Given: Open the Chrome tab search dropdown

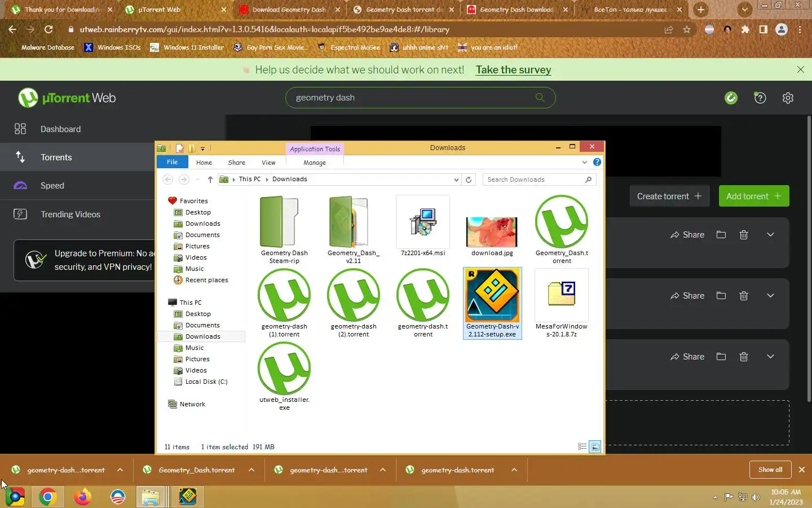Looking at the screenshot, I should point(745,10).
